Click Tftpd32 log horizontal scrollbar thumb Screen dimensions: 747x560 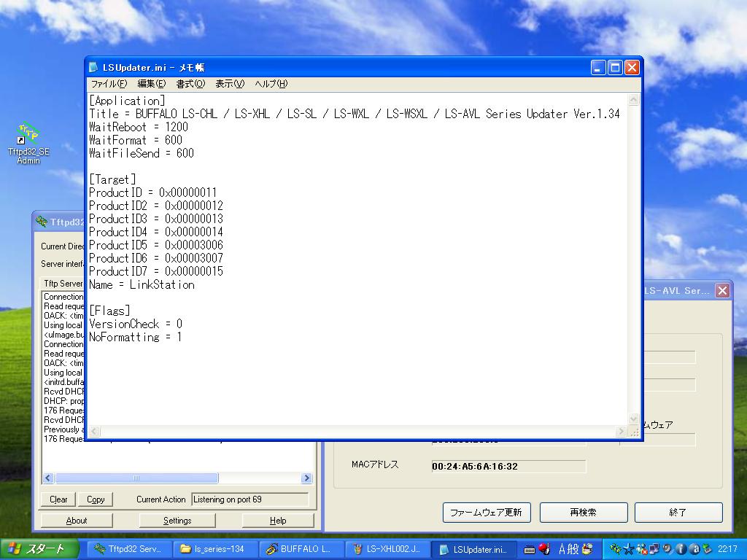point(136,478)
